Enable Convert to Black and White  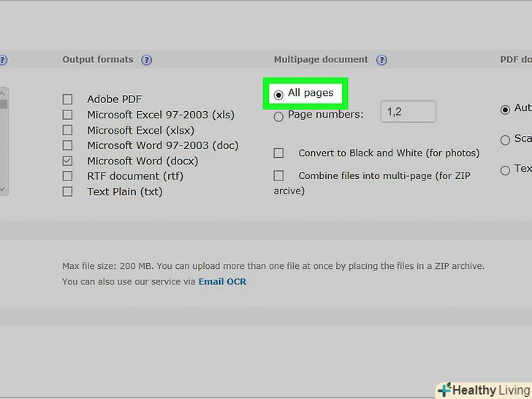tap(278, 153)
